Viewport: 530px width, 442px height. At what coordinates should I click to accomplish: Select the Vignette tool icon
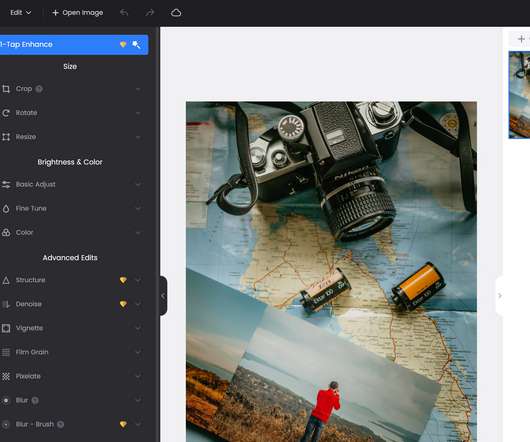click(6, 328)
